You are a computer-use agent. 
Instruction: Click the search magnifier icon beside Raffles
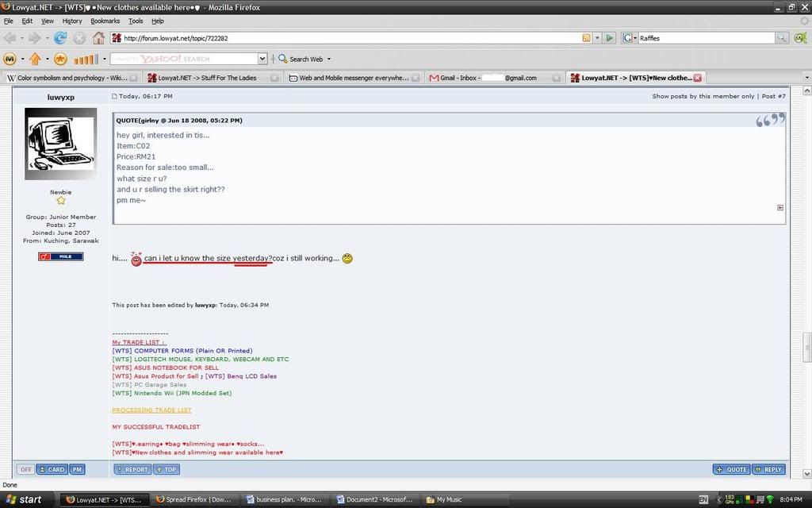pyautogui.click(x=782, y=38)
